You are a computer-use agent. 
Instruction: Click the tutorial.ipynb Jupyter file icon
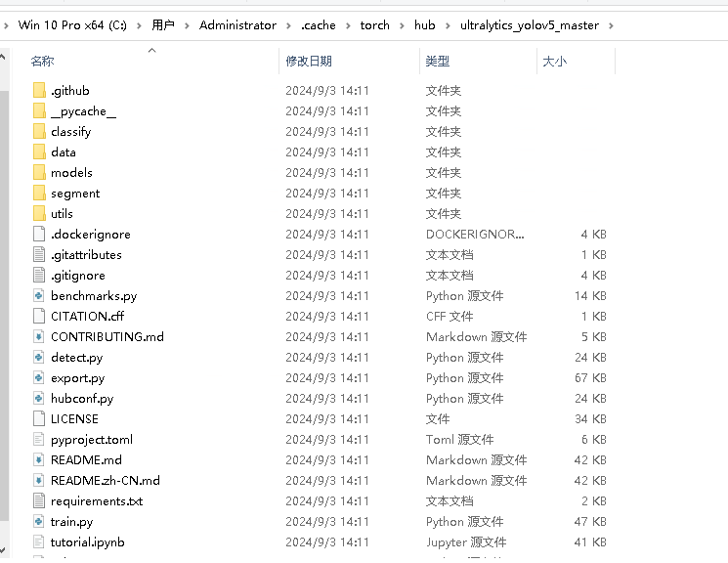[39, 541]
